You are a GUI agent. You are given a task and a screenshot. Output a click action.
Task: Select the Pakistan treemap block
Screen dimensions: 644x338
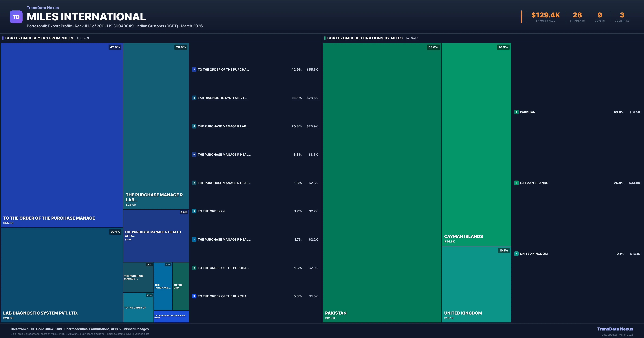click(x=382, y=183)
